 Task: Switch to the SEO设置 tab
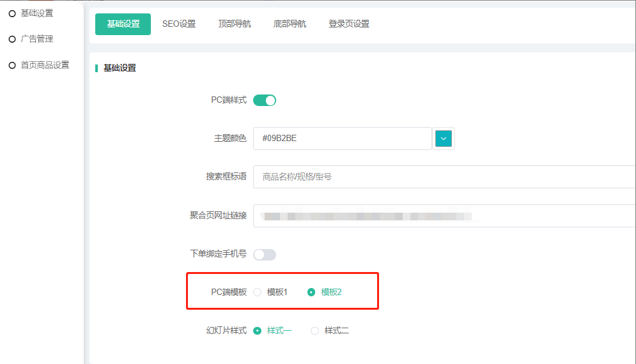coord(179,24)
